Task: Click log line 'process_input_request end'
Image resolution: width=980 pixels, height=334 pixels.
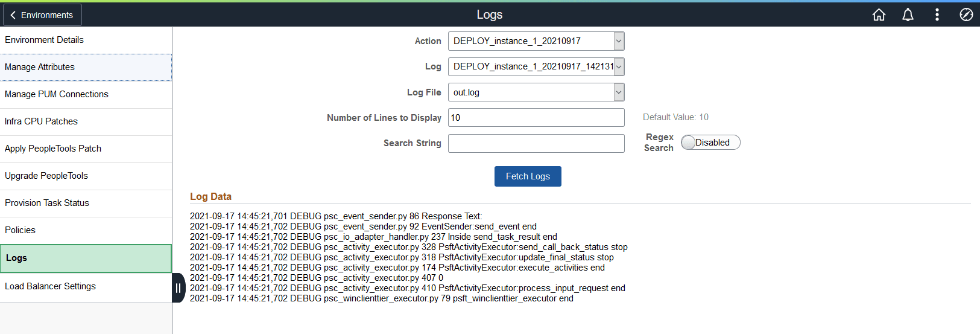Action: click(408, 288)
